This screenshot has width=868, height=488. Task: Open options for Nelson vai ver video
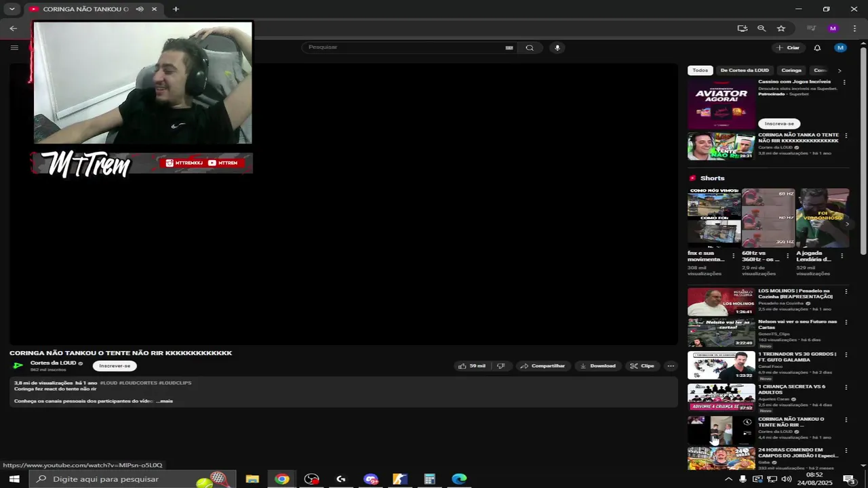pos(846,322)
